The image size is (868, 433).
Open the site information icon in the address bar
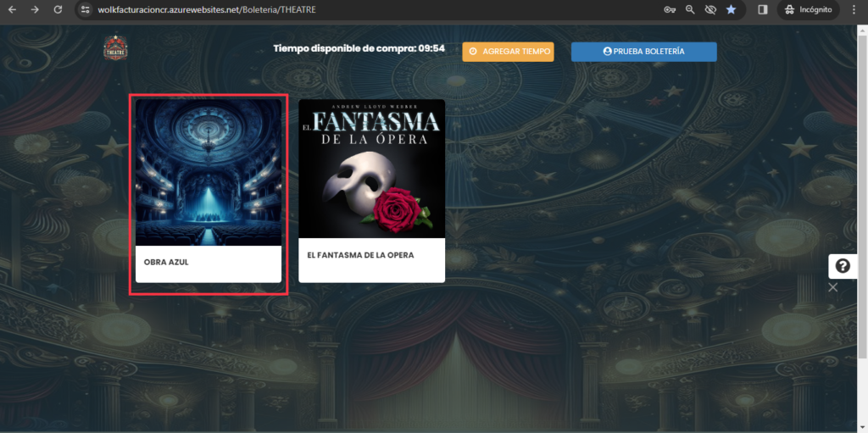pyautogui.click(x=85, y=9)
